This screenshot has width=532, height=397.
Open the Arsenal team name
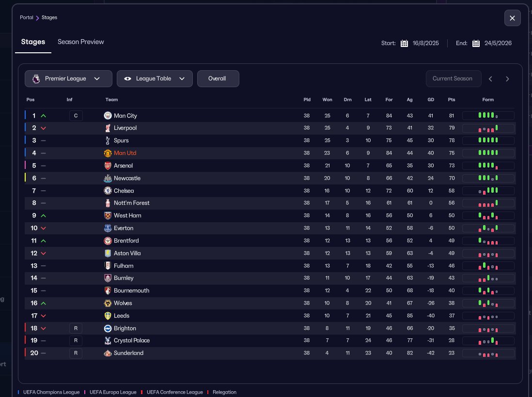point(123,166)
